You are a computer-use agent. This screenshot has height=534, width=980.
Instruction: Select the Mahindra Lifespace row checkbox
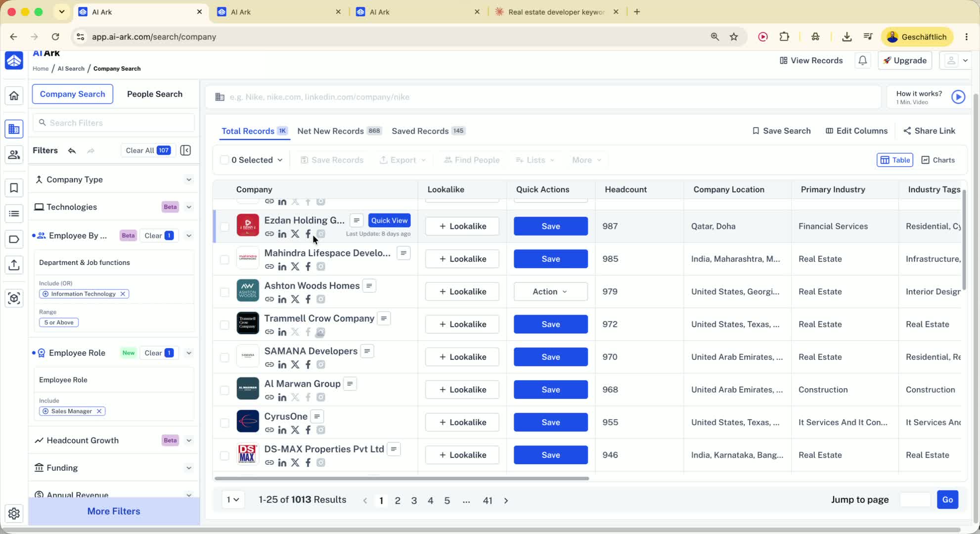point(224,259)
